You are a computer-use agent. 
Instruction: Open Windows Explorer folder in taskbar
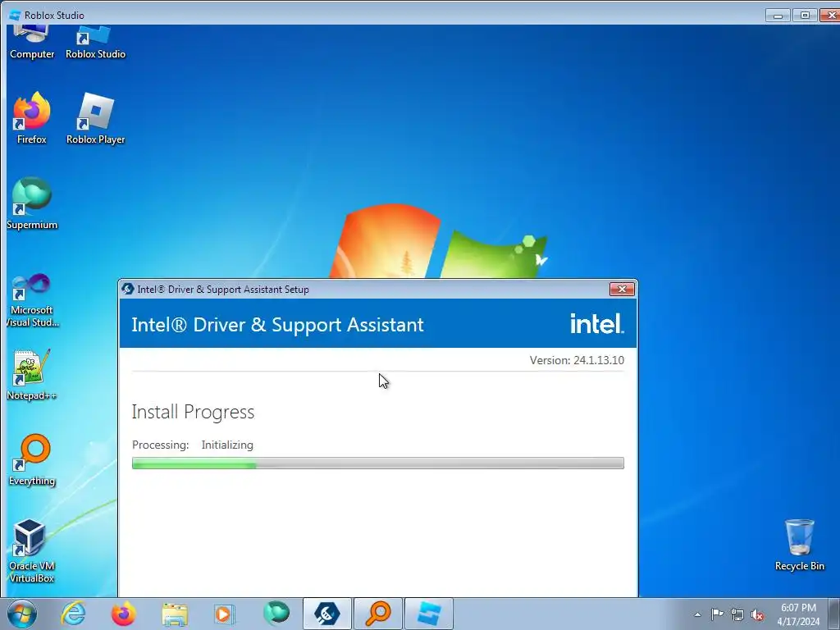coord(175,614)
